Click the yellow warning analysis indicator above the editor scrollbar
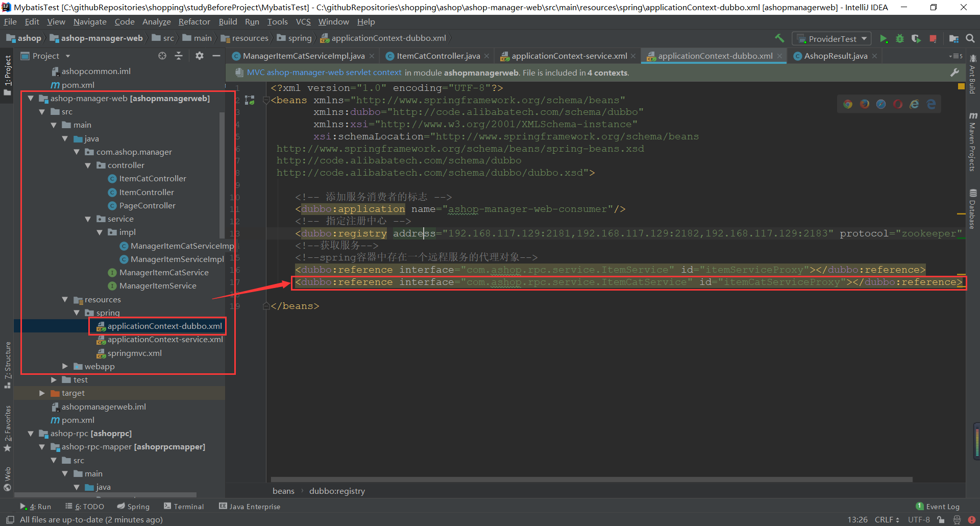This screenshot has height=526, width=980. click(961, 87)
